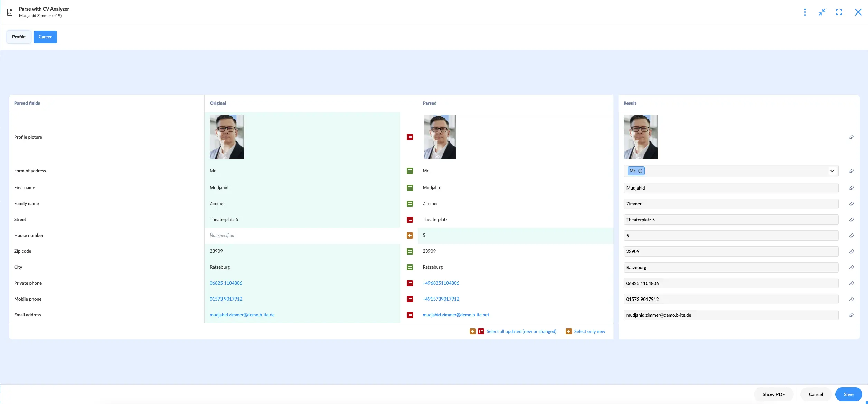Toggle the changed marker for Mobile phone
The width and height of the screenshot is (868, 404).
[409, 299]
